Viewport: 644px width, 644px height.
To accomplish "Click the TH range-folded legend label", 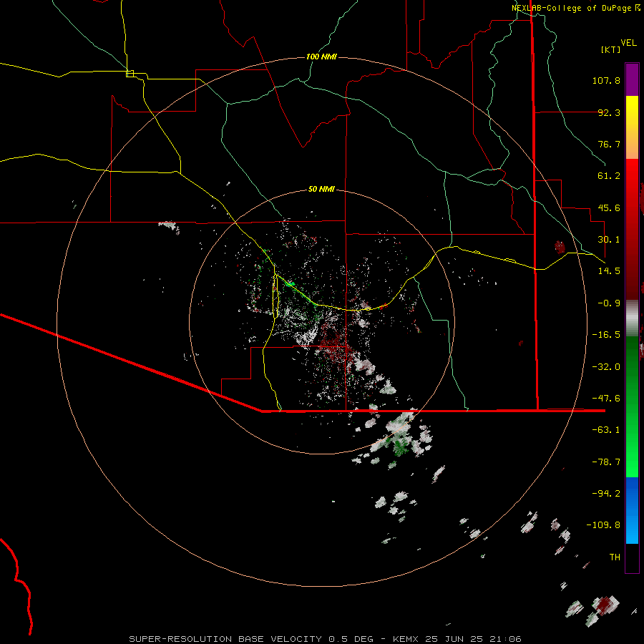I will (x=615, y=557).
